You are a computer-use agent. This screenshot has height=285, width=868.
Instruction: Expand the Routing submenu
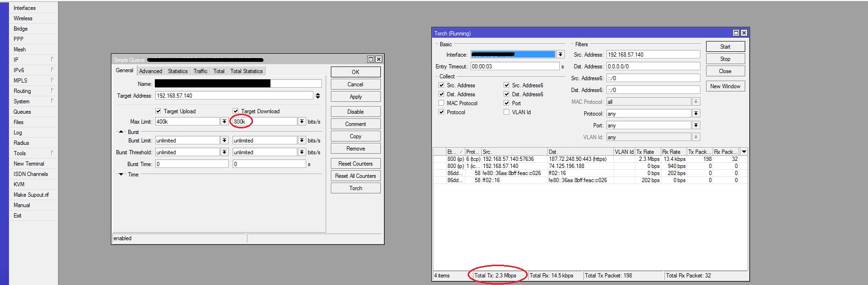tap(52, 91)
